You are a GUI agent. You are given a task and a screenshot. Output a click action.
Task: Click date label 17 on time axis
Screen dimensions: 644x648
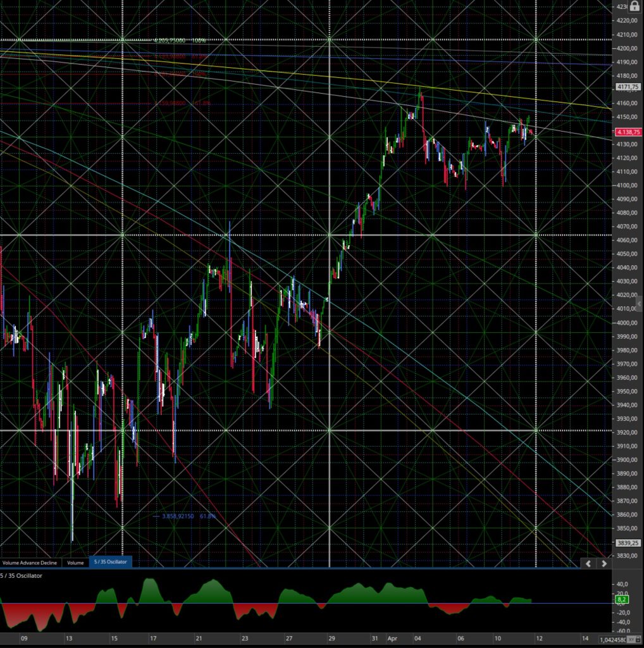153,638
